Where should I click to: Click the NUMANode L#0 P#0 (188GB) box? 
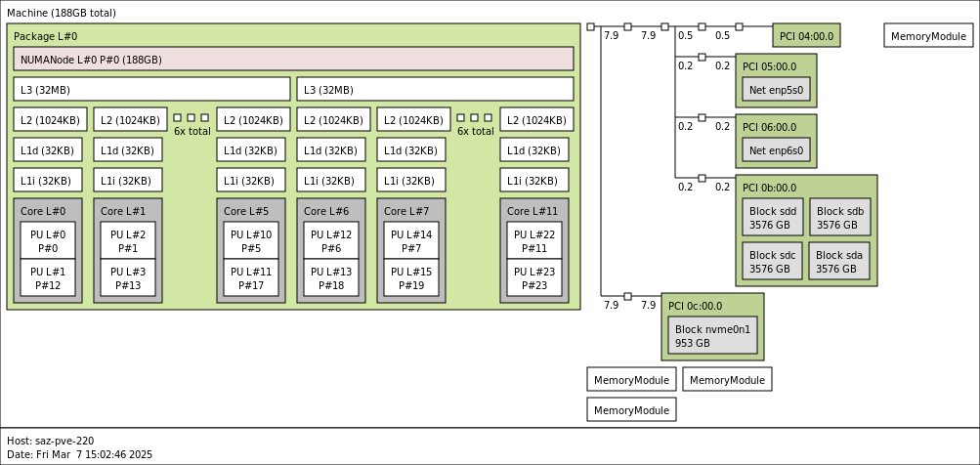(x=293, y=59)
